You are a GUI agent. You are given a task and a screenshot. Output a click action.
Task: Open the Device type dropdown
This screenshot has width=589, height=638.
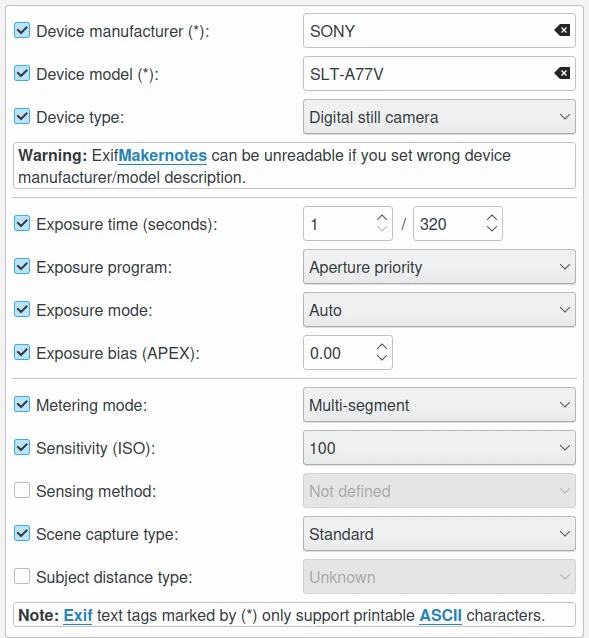pyautogui.click(x=439, y=117)
